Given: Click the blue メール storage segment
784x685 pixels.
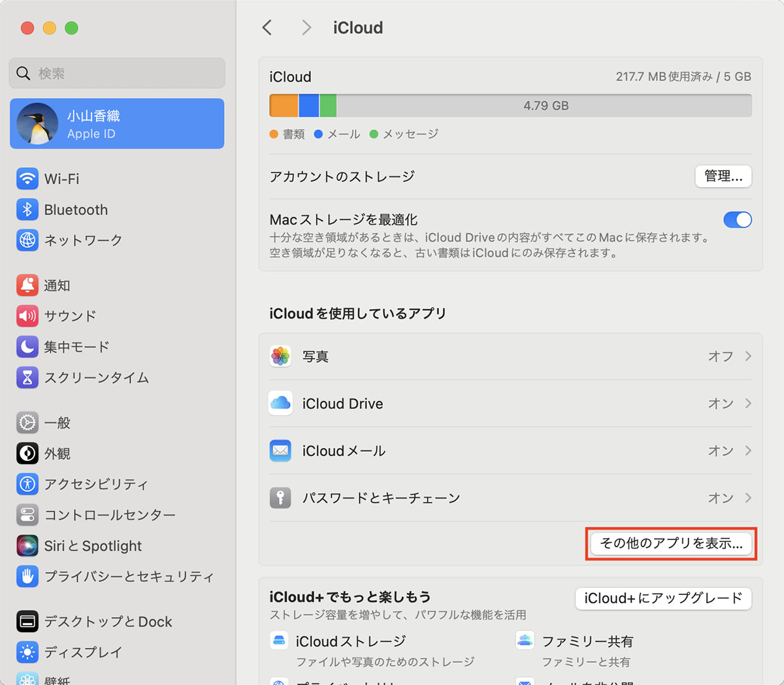Looking at the screenshot, I should 309,105.
